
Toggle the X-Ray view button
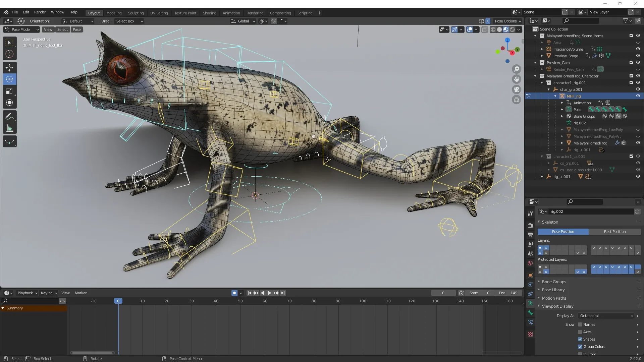[x=484, y=29]
